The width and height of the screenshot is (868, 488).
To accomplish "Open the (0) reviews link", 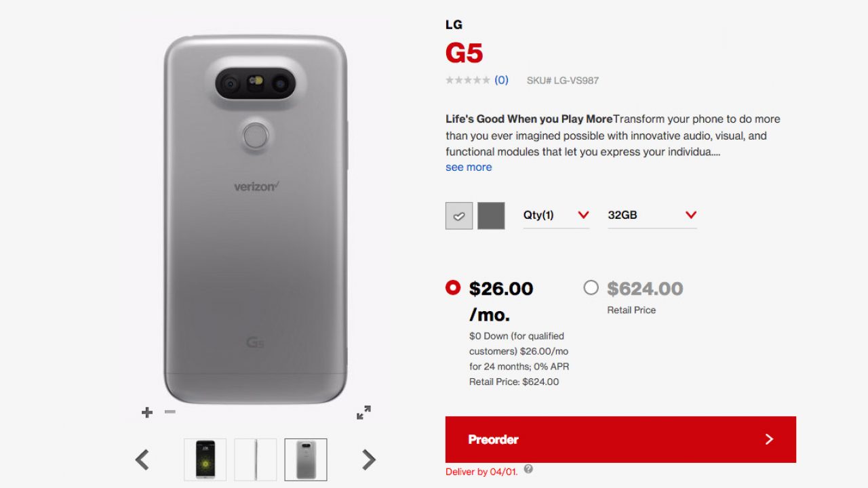I will 501,80.
